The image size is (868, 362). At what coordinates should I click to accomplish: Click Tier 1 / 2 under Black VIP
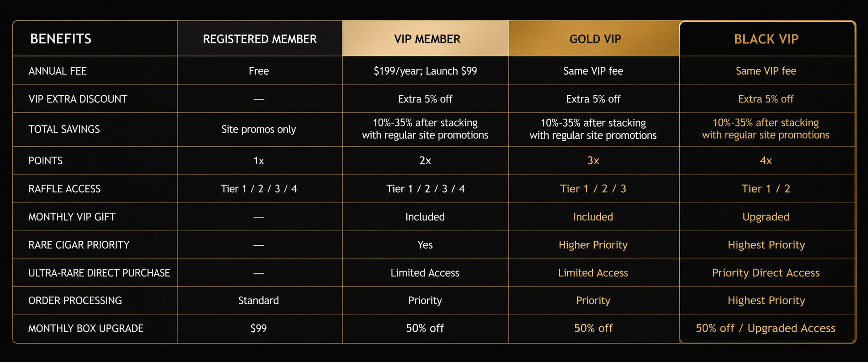tap(766, 189)
